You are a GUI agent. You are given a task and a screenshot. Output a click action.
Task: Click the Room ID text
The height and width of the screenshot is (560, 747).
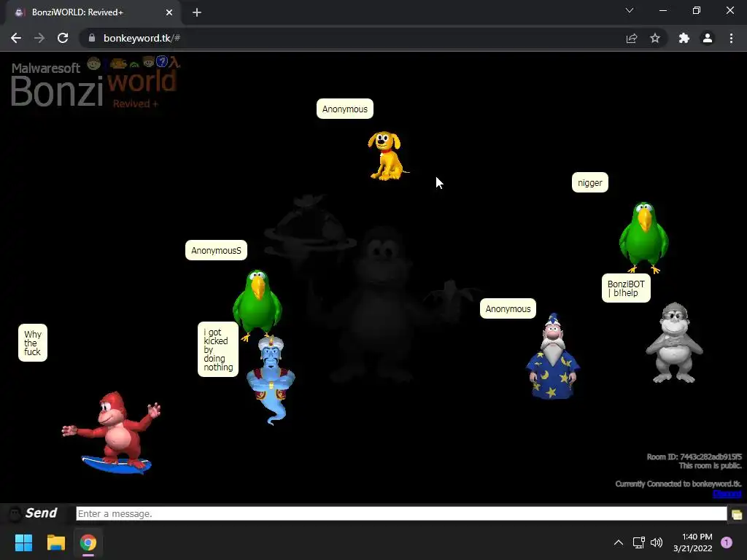coord(694,456)
